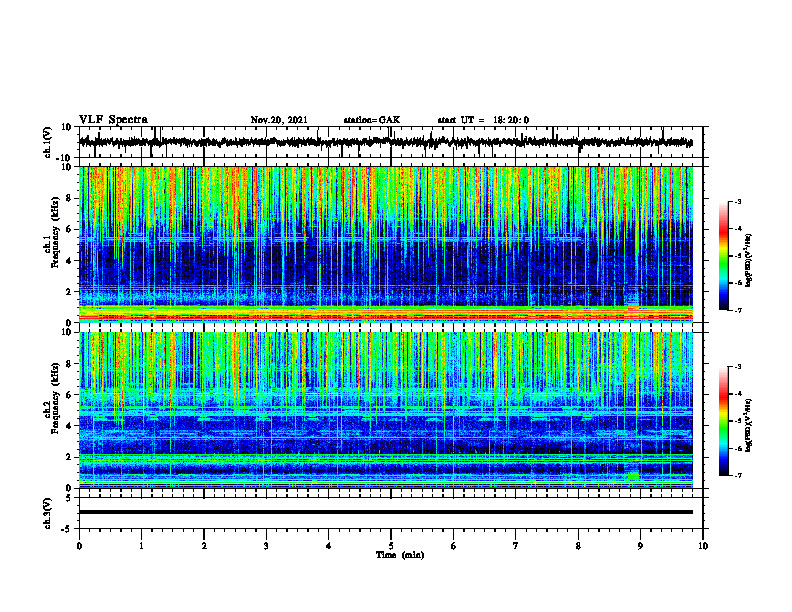Image resolution: width=792 pixels, height=612 pixels.
Task: Click the '-7' tick on ch.2 color bar
Action: click(737, 475)
